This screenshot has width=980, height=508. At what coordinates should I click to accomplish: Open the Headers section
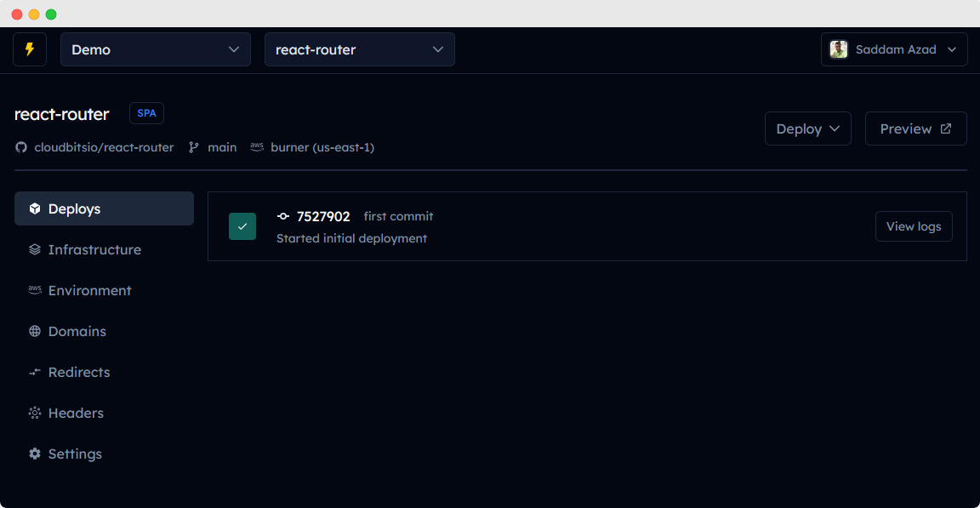(x=104, y=413)
